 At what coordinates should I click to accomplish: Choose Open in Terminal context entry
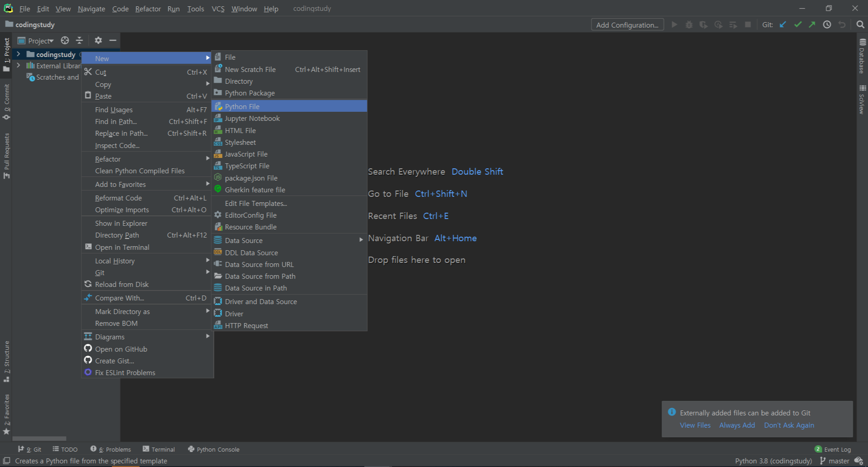click(147, 247)
